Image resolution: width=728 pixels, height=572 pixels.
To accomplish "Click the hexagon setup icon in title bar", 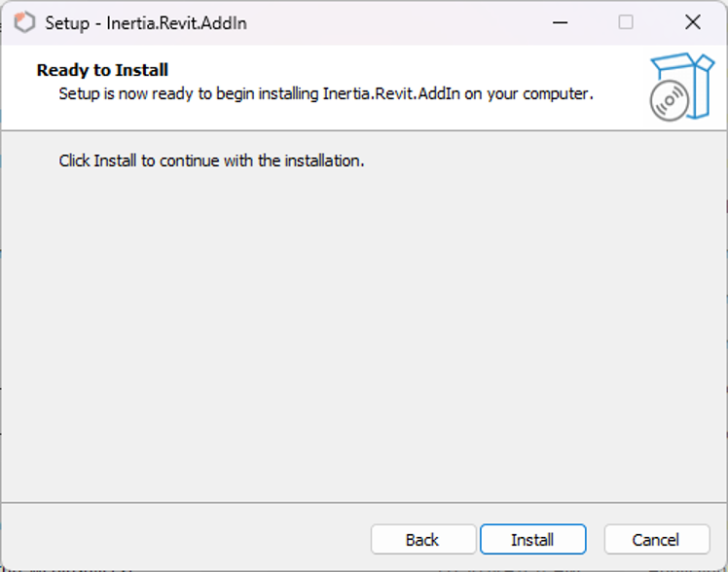I will coord(24,22).
